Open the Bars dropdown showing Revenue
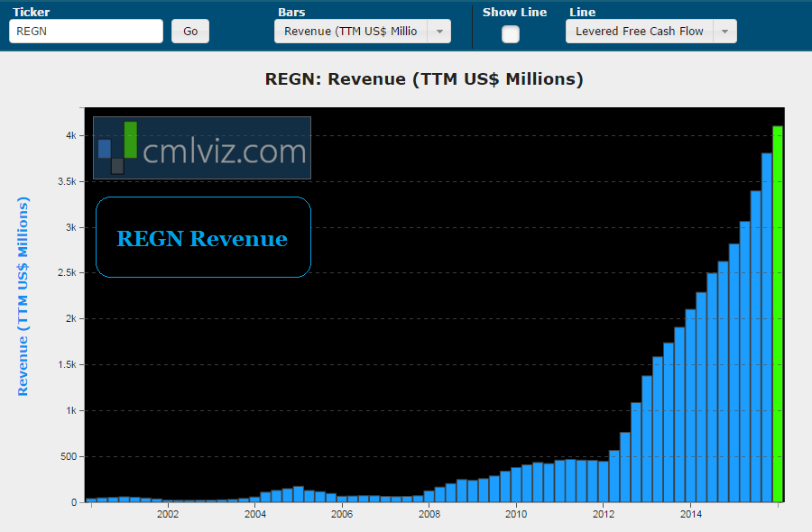 tap(362, 31)
